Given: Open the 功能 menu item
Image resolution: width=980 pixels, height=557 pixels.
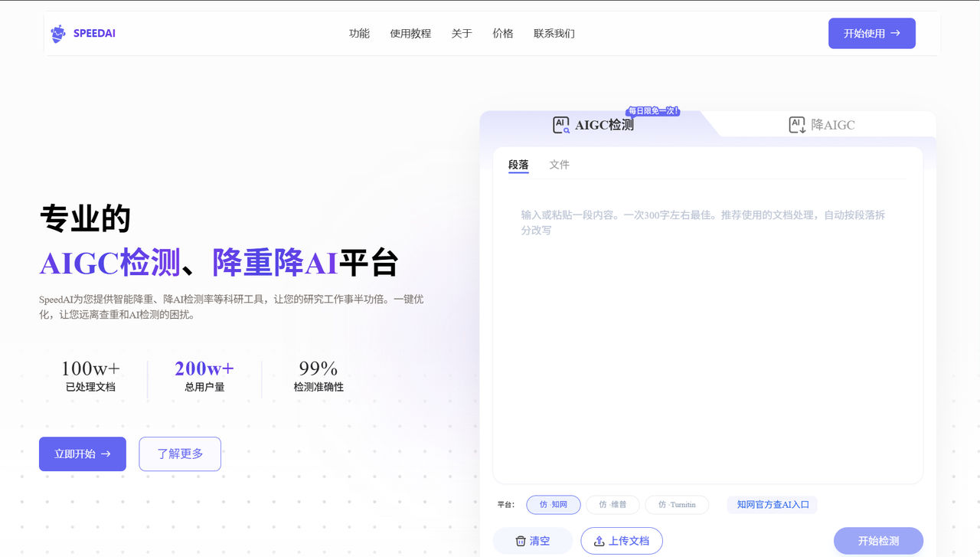Looking at the screenshot, I should (x=359, y=34).
